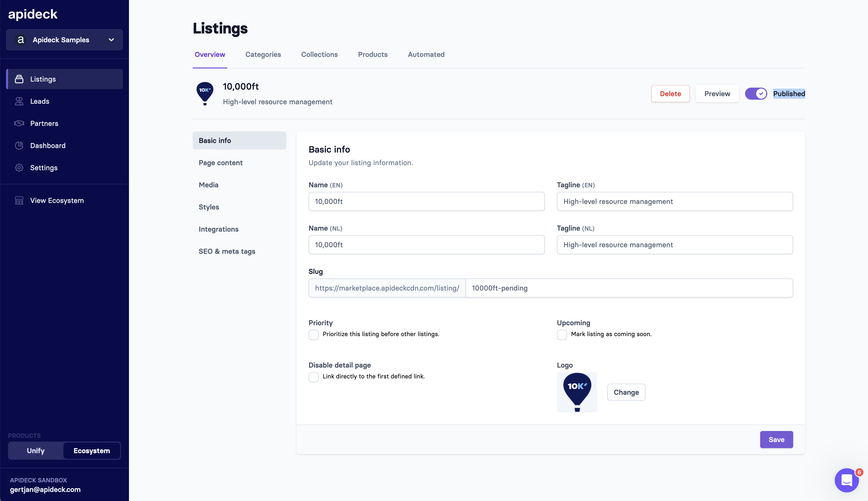
Task: Switch to the Categories tab
Action: 263,54
